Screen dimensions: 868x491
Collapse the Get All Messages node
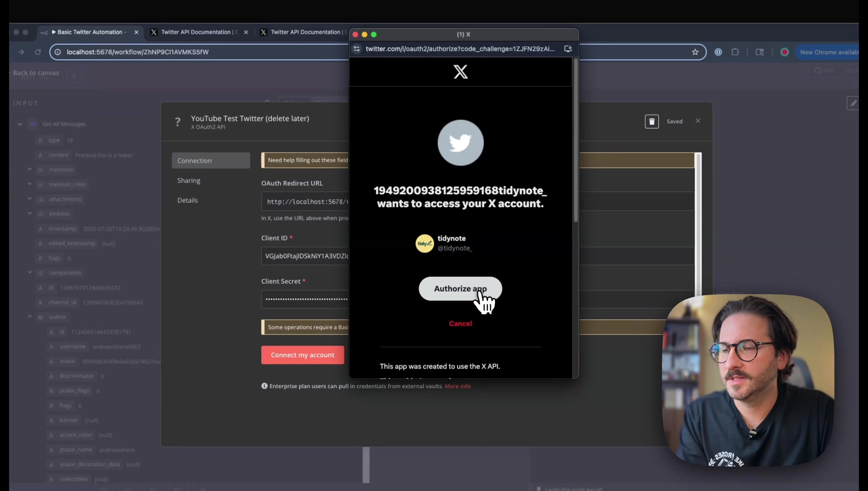click(20, 124)
